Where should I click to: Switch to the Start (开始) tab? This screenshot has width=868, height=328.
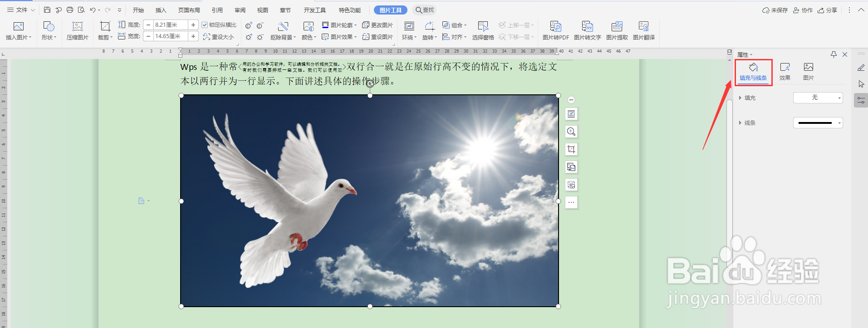(138, 10)
